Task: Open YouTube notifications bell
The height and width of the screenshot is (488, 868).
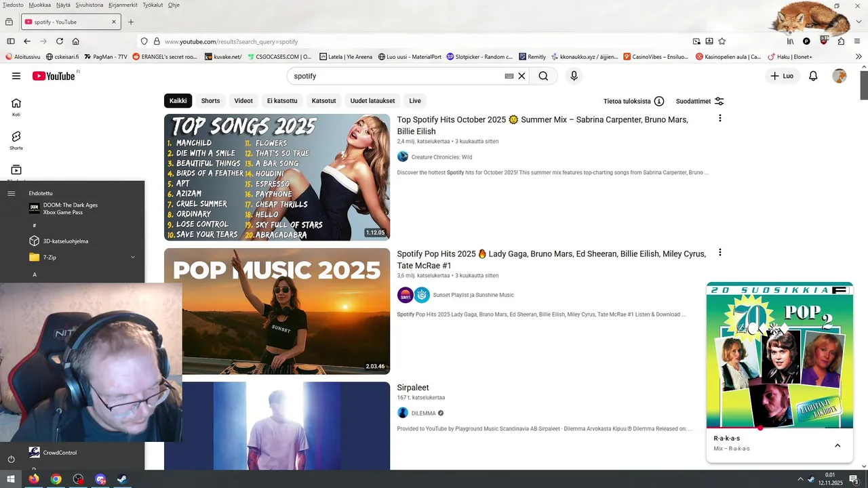Action: 813,76
